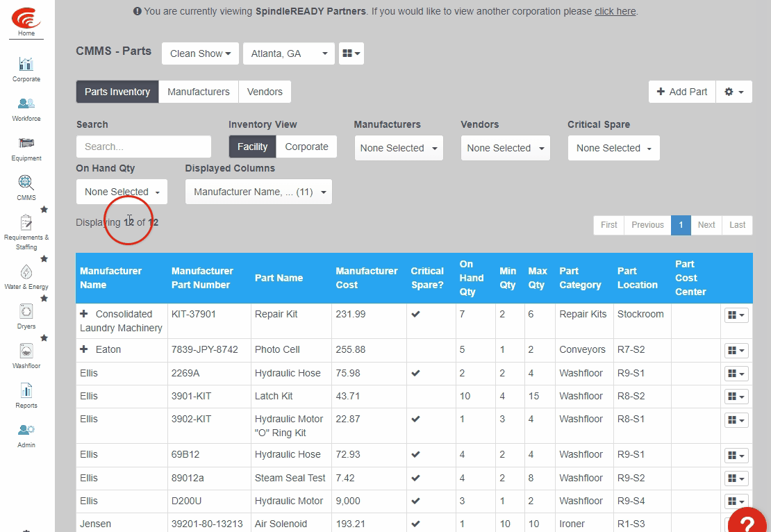
Task: Open the Admin sidebar icon
Action: pos(26,430)
